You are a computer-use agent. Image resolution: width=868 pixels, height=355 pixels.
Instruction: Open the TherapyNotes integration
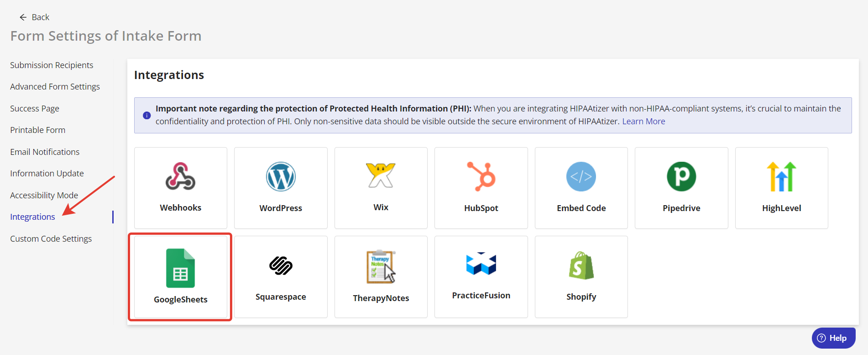coord(381,276)
